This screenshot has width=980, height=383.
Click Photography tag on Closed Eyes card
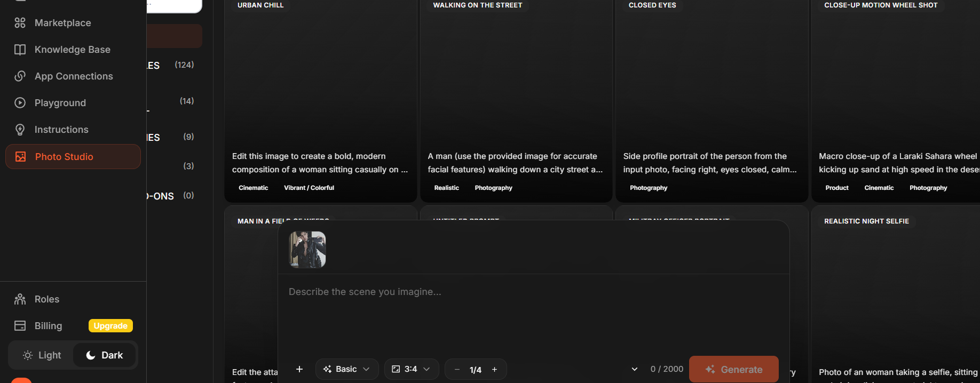(x=649, y=188)
